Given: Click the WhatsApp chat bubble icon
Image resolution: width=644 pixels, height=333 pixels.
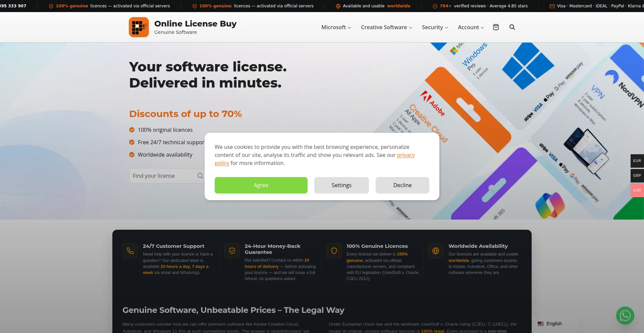Looking at the screenshot, I should click(625, 316).
